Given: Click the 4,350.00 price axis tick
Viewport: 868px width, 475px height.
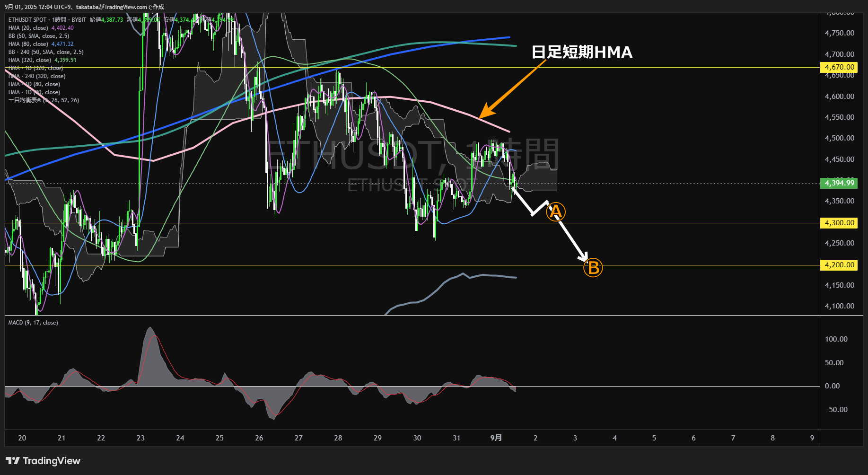Looking at the screenshot, I should click(x=840, y=201).
